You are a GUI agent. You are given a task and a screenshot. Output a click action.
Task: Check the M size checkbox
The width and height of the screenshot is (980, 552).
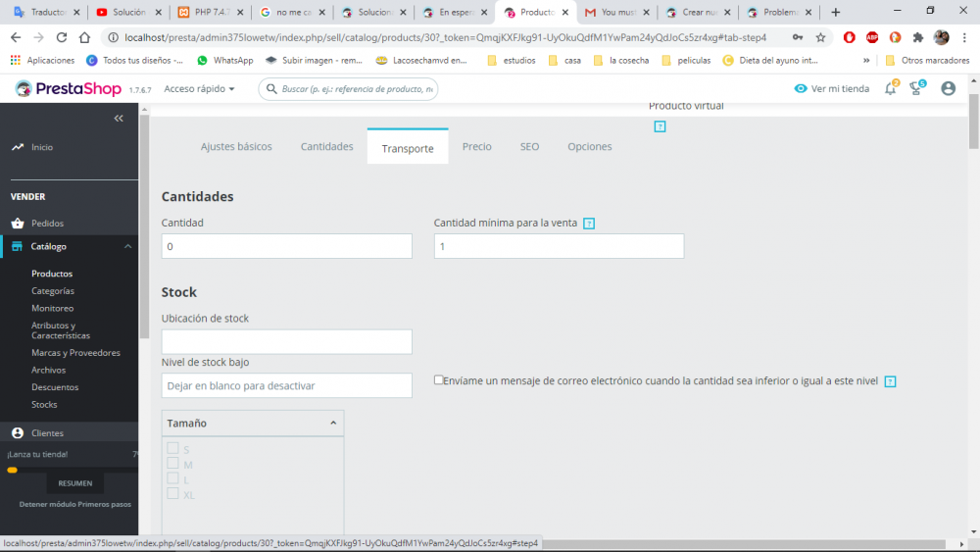click(172, 463)
